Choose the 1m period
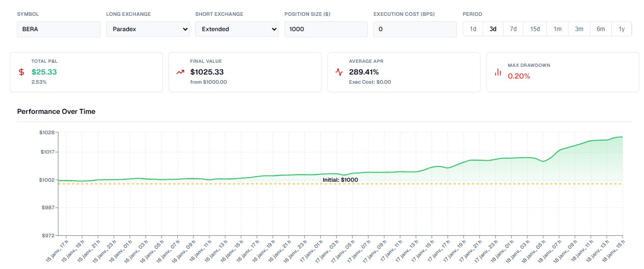The width and height of the screenshot is (644, 269). click(557, 29)
